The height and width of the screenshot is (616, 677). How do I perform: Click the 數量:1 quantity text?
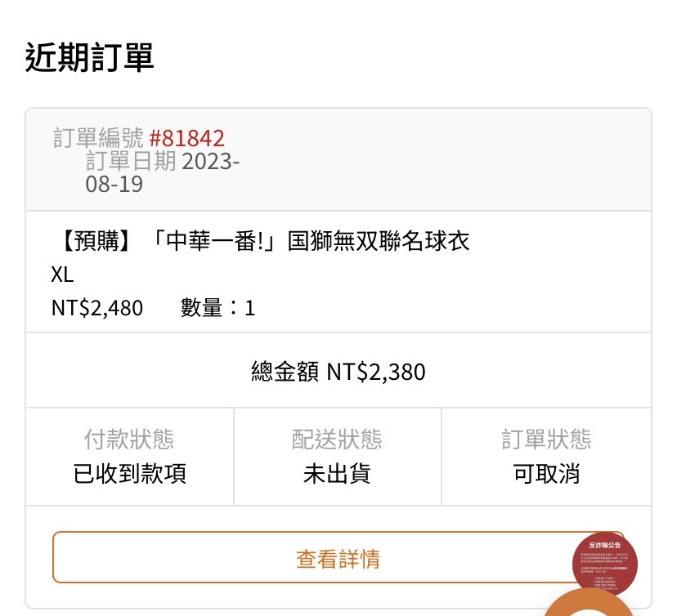point(218,308)
